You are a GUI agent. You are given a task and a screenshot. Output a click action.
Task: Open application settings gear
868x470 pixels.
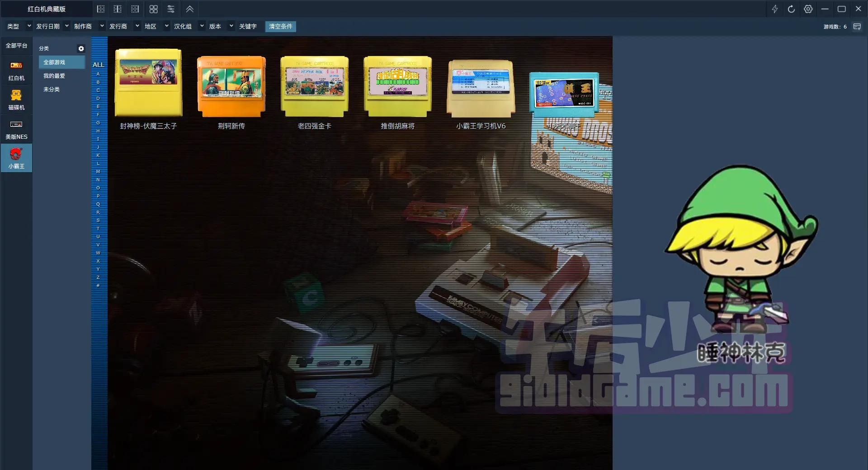pyautogui.click(x=808, y=9)
